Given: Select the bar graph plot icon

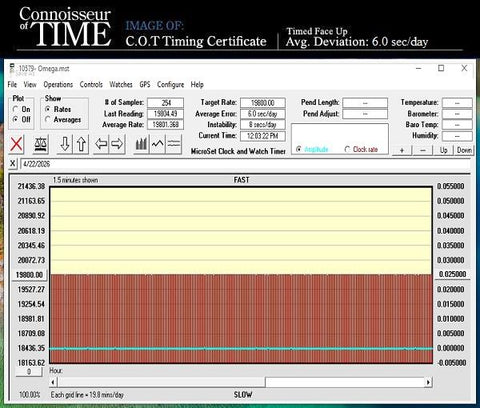Looking at the screenshot, I should pos(141,144).
